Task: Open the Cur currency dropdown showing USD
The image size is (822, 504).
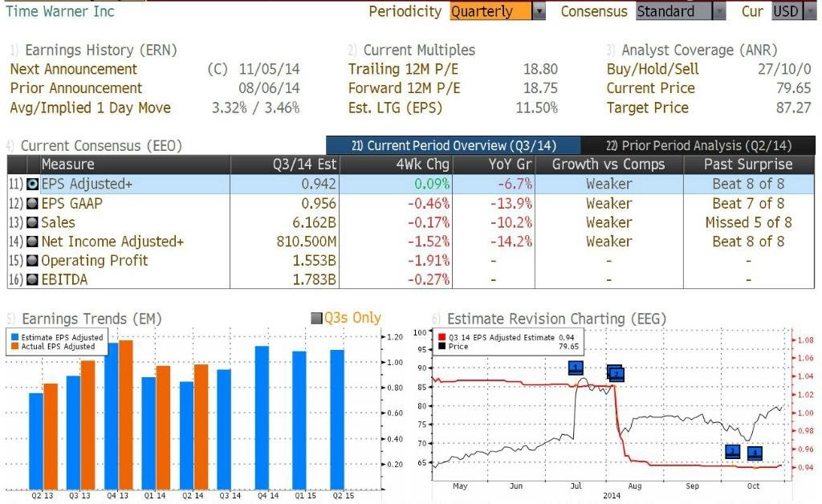Action: pos(794,11)
